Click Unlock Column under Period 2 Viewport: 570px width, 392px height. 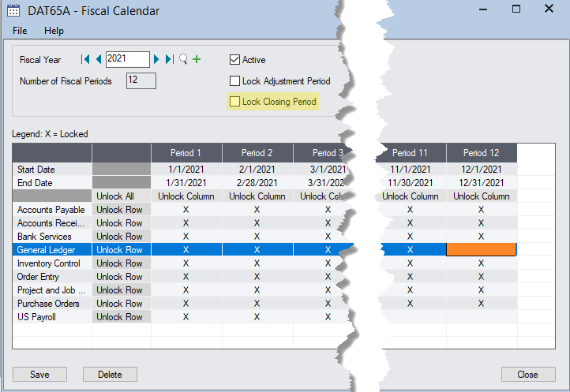click(x=257, y=196)
